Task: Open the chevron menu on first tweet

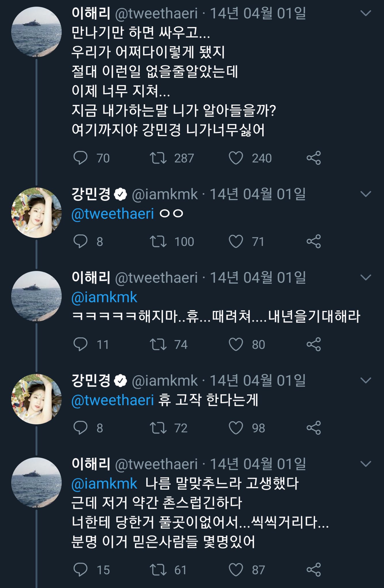Action: 366,13
